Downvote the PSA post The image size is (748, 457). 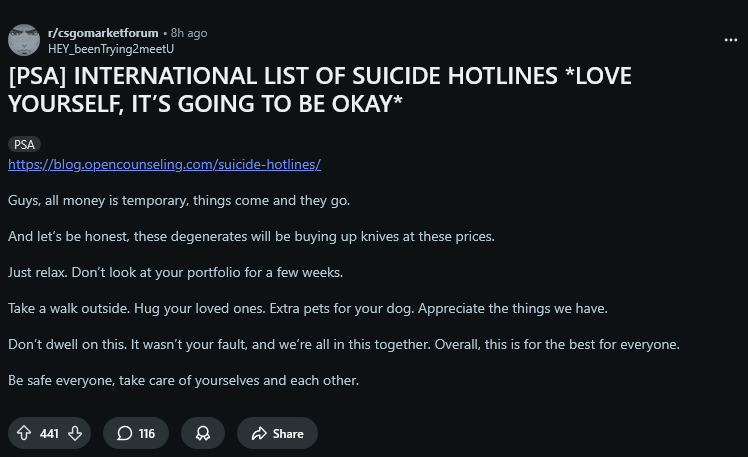74,433
